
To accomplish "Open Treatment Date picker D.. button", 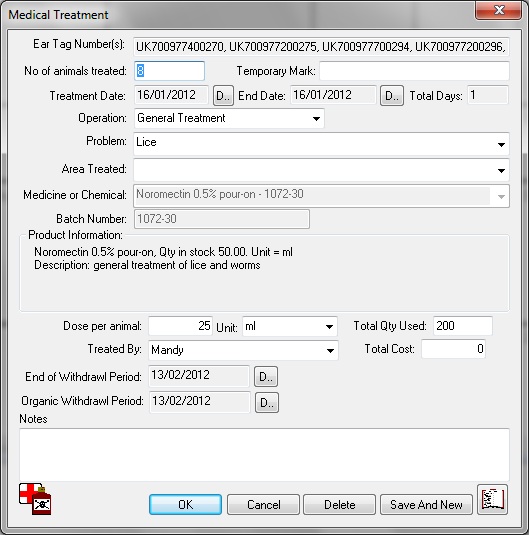I will coord(223,96).
